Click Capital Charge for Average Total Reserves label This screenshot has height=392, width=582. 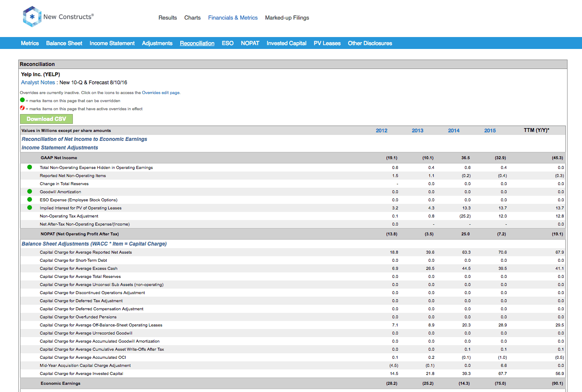tap(80, 277)
